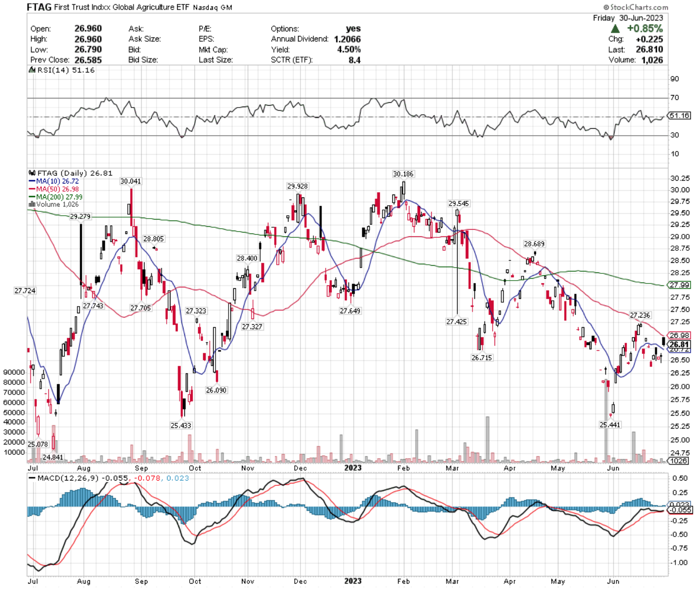Click the RSI(14) 51.16 legend label
Image resolution: width=700 pixels, height=589 pixels.
pos(66,70)
